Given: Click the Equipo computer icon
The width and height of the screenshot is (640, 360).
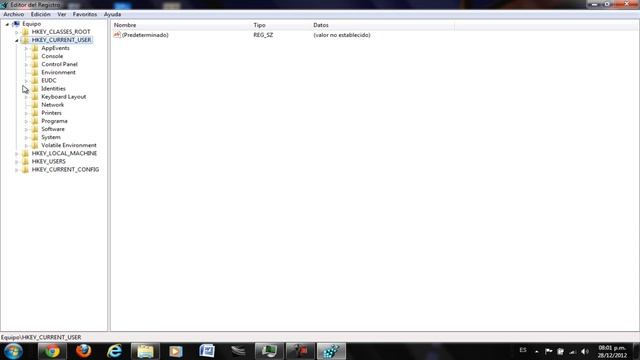Looking at the screenshot, I should pos(16,24).
